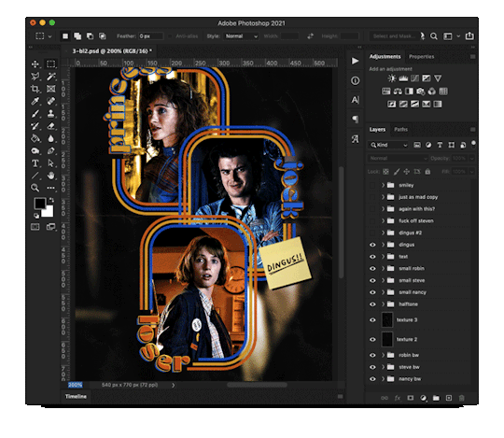Expand the just as mad copy group
Viewport: 504px width, 438px height.
(383, 197)
